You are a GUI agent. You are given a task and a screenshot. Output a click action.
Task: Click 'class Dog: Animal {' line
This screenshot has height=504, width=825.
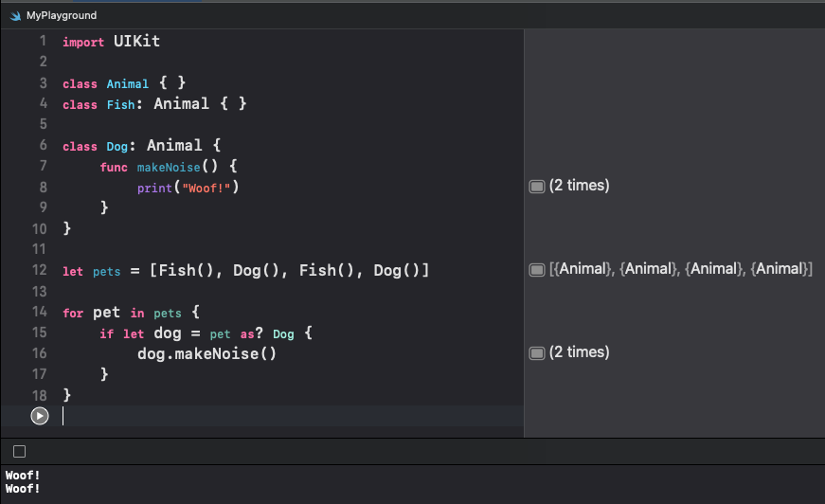pos(142,146)
